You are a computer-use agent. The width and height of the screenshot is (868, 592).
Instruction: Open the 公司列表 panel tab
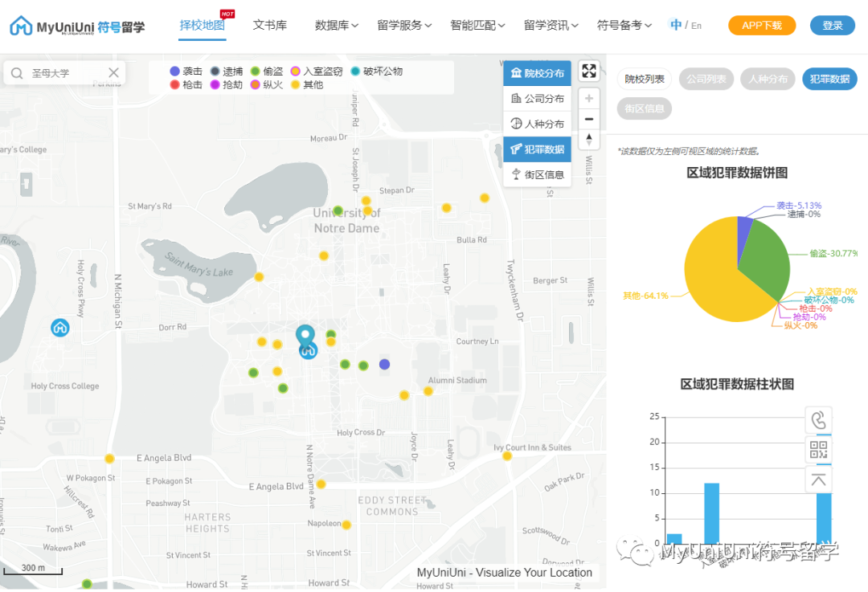(x=706, y=79)
